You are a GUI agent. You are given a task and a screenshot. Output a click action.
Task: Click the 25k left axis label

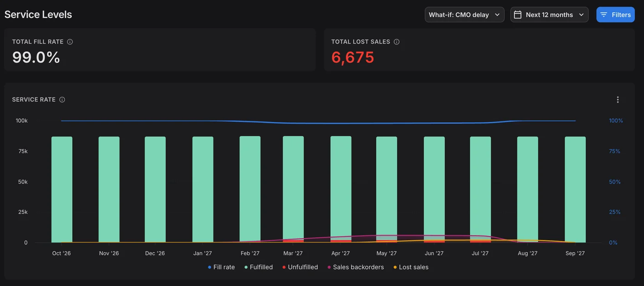click(23, 212)
